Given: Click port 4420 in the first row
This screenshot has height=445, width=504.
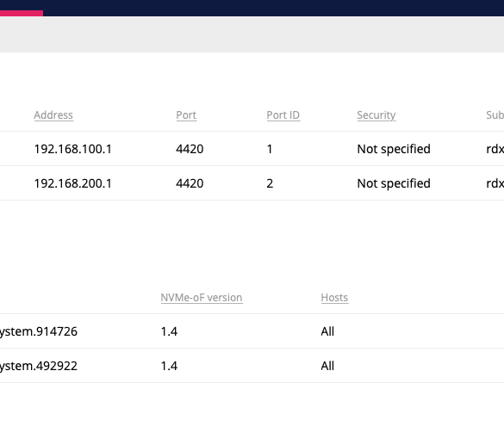Looking at the screenshot, I should click(x=190, y=149).
